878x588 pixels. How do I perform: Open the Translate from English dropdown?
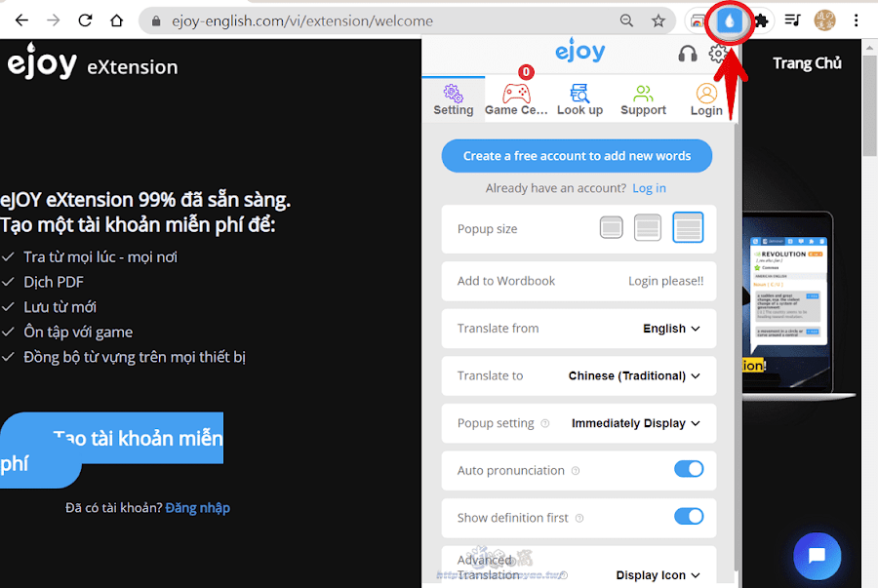671,329
